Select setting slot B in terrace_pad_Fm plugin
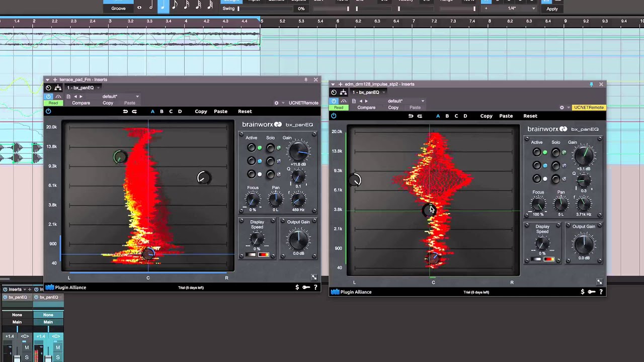The image size is (644, 362). pos(162,111)
